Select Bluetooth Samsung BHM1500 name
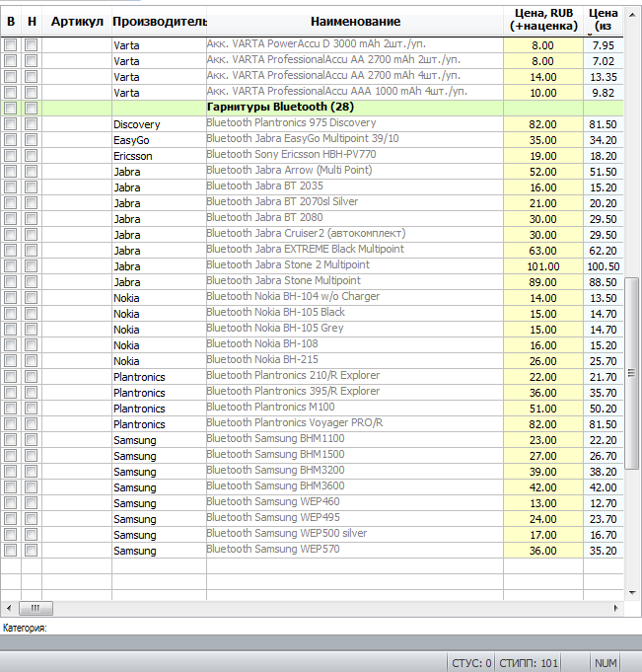642x672 pixels. click(275, 454)
